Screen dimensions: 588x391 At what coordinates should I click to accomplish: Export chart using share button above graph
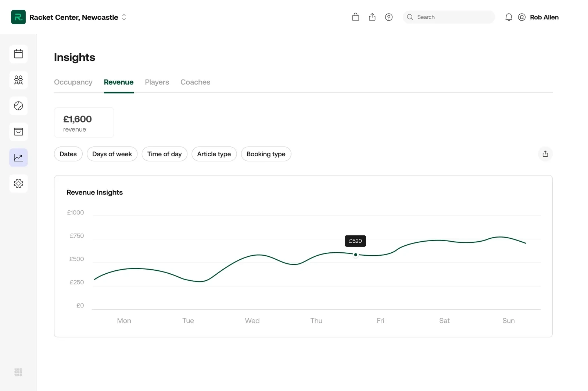(x=545, y=154)
